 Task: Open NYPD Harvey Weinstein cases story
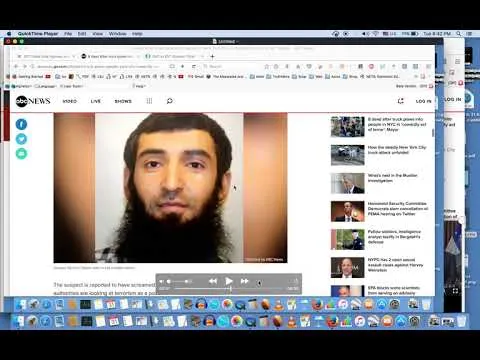click(395, 265)
